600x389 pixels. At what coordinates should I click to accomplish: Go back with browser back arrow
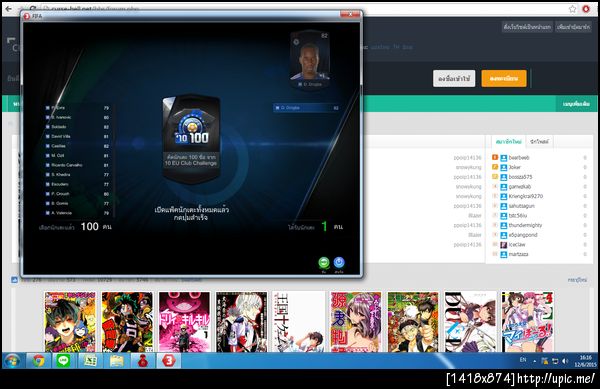coord(8,8)
